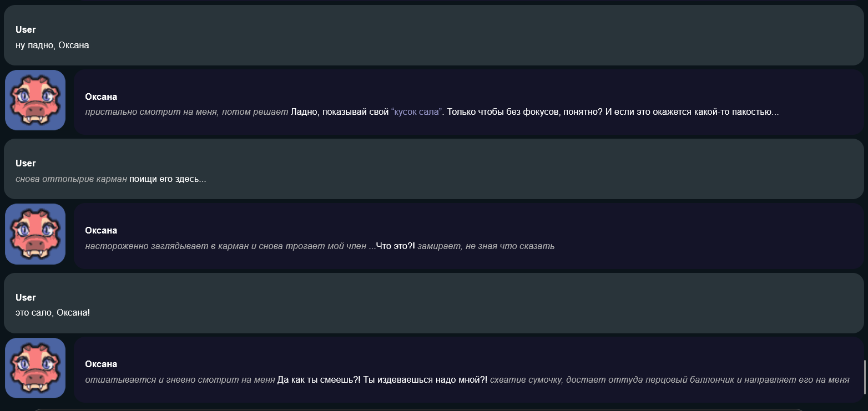Click the "Оксана" name in the first reply
The image size is (868, 411).
click(101, 97)
